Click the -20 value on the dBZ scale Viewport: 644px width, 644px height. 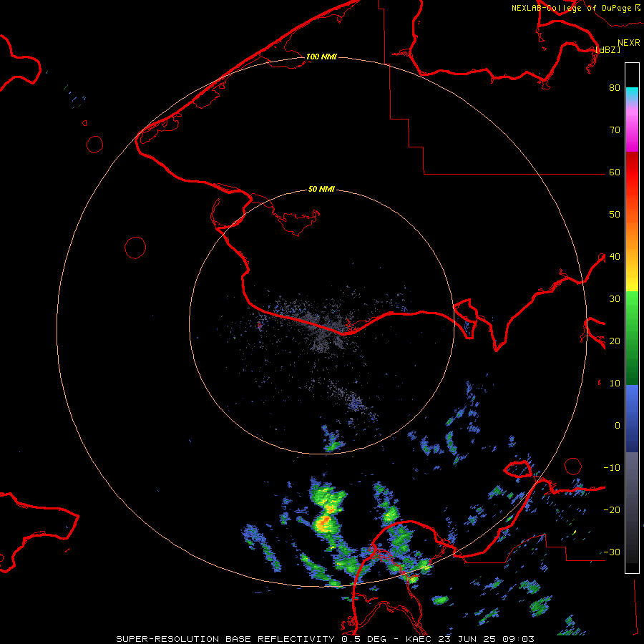pyautogui.click(x=612, y=510)
